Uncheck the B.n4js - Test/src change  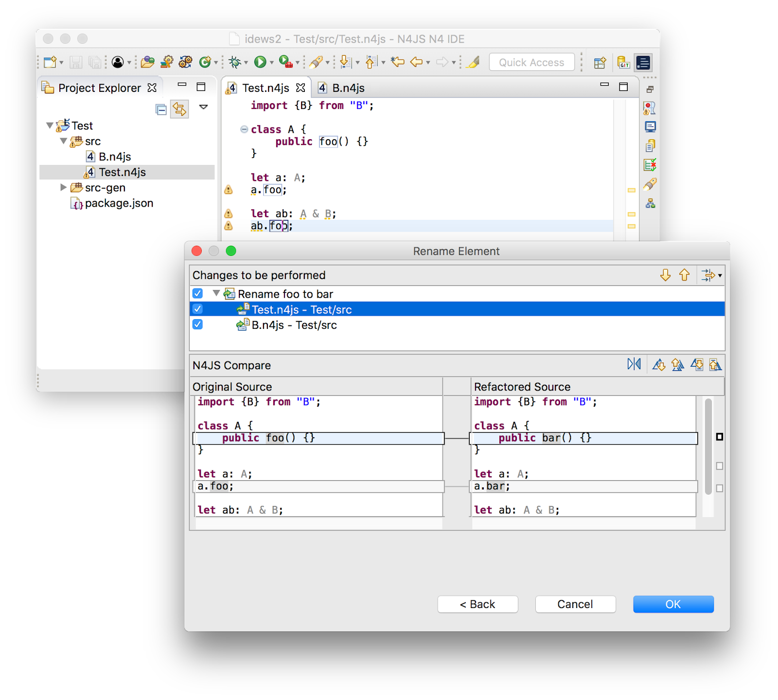point(197,324)
